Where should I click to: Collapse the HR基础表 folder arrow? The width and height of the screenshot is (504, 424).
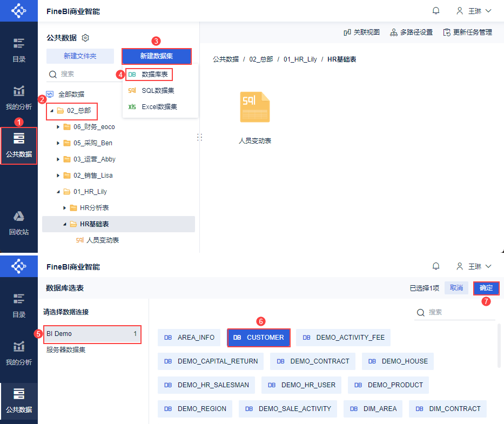pyautogui.click(x=65, y=224)
